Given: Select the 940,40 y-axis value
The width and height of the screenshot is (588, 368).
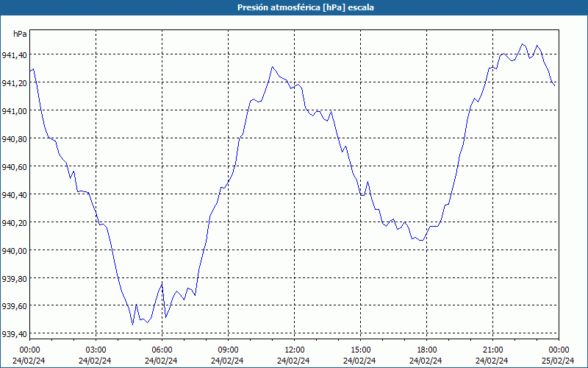Looking at the screenshot, I should 14,195.
